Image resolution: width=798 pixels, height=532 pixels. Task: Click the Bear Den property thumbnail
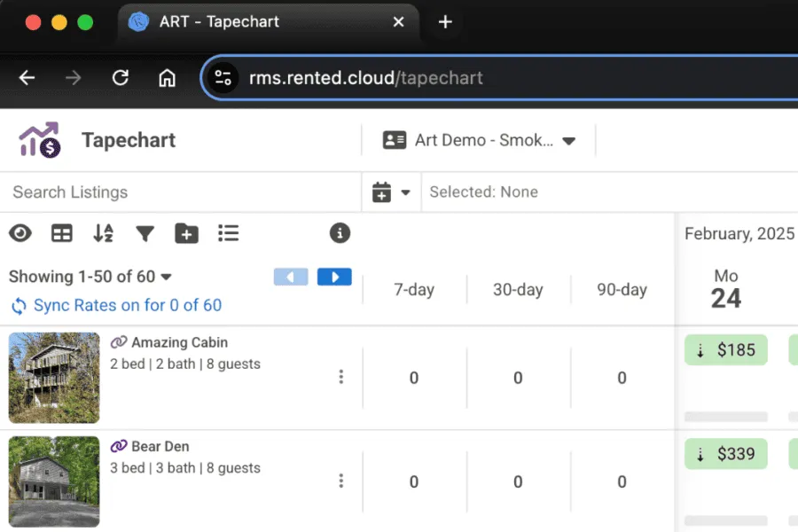[x=54, y=481]
